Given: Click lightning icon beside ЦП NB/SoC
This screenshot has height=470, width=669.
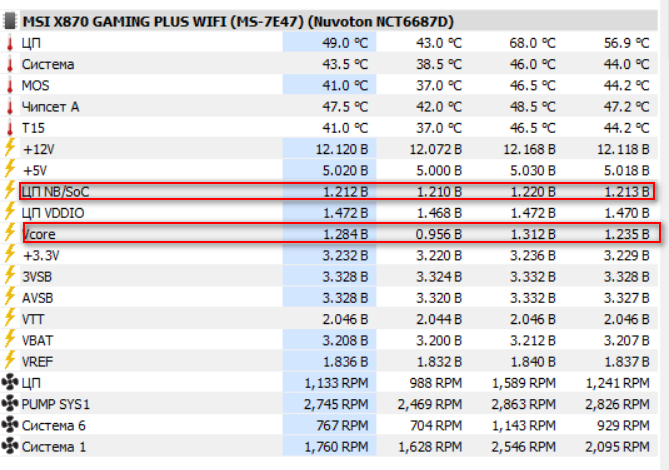Looking at the screenshot, I should pyautogui.click(x=10, y=190).
